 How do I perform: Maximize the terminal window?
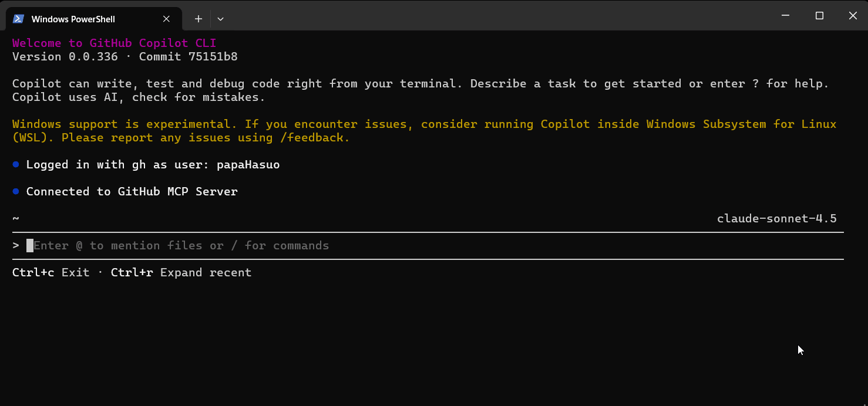pos(819,16)
